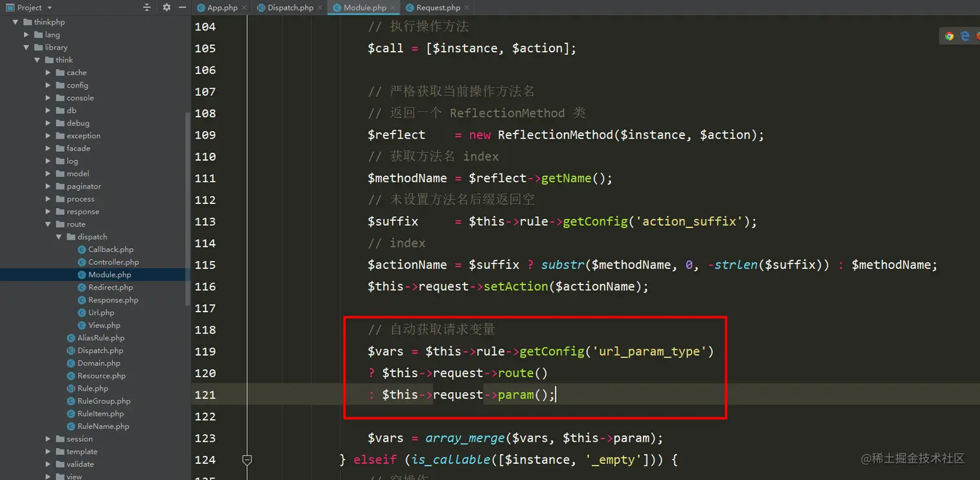Image resolution: width=980 pixels, height=480 pixels.
Task: Select the Module.php editor tab
Action: 365,8
